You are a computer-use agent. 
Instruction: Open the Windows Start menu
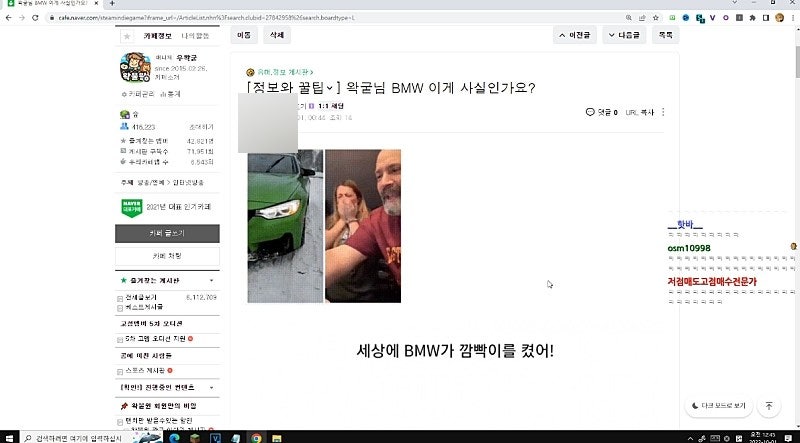tap(9, 438)
